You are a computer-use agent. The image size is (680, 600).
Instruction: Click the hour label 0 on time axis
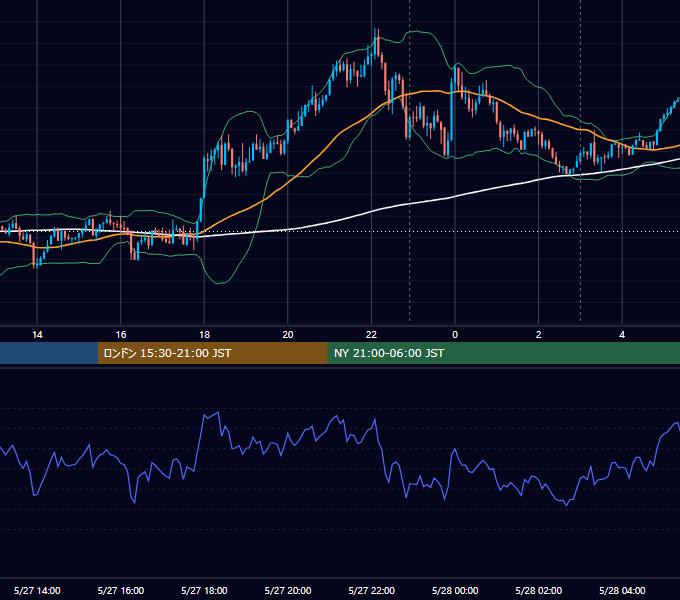tap(455, 335)
